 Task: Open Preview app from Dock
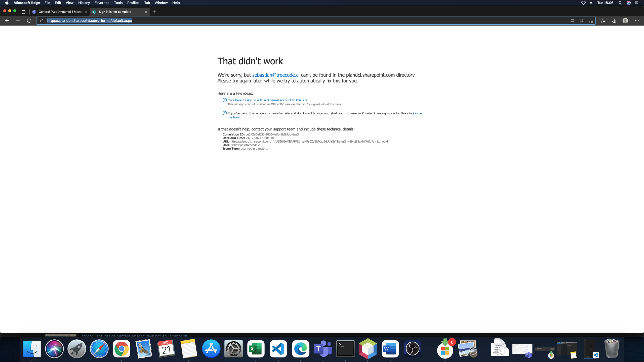pyautogui.click(x=468, y=349)
